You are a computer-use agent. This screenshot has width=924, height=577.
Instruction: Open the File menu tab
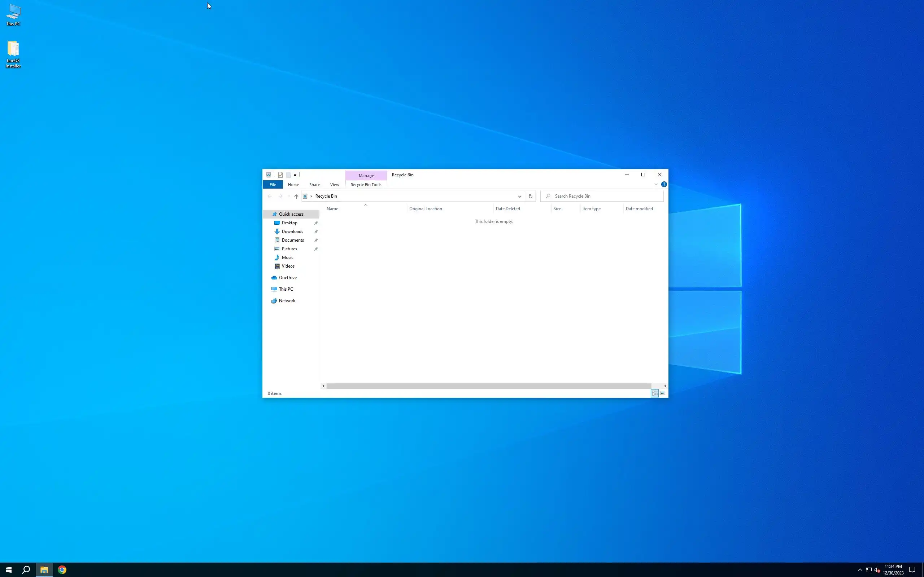click(x=273, y=185)
